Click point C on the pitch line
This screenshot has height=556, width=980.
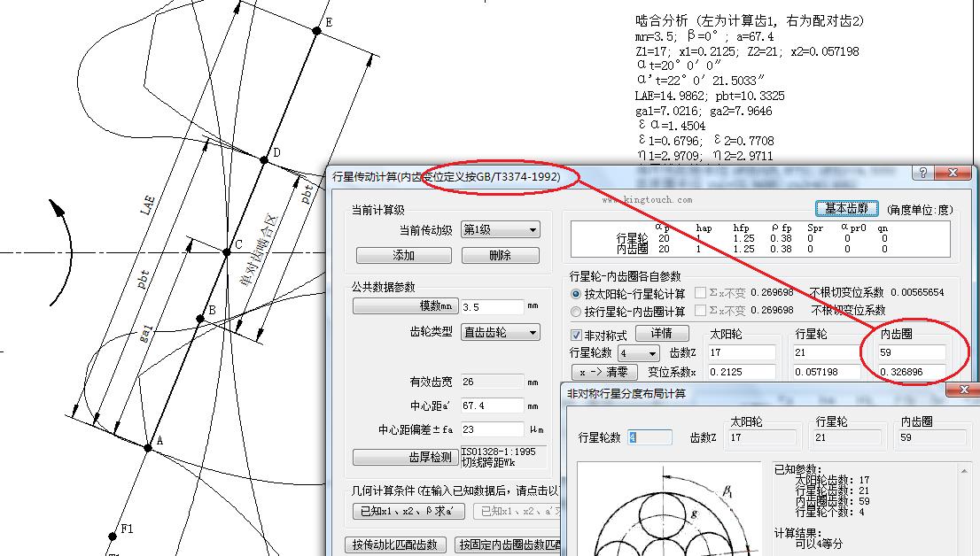pyautogui.click(x=227, y=252)
